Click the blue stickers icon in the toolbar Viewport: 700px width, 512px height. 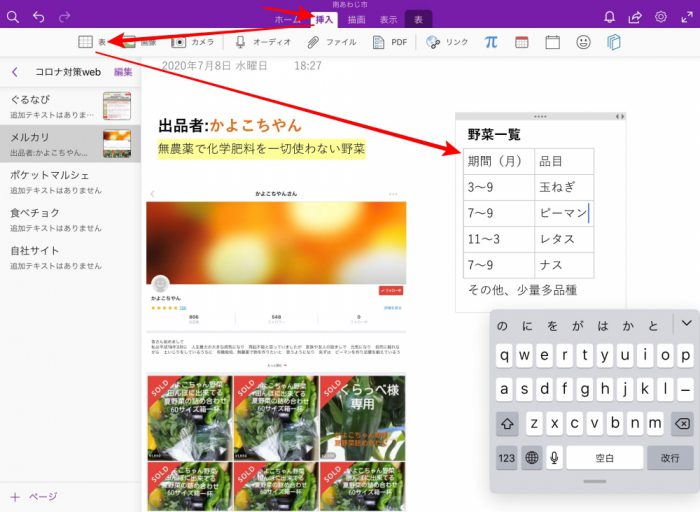pos(614,42)
